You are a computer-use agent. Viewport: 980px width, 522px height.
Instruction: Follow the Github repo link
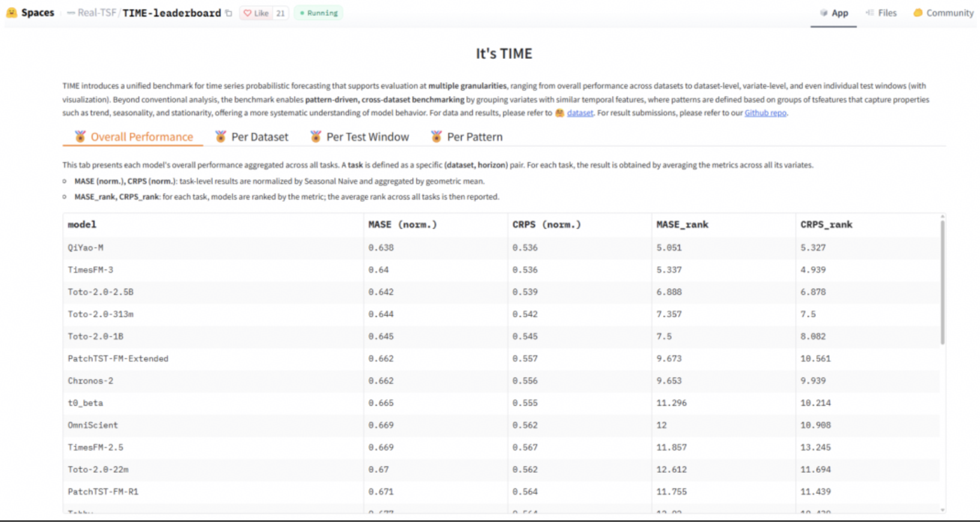766,113
